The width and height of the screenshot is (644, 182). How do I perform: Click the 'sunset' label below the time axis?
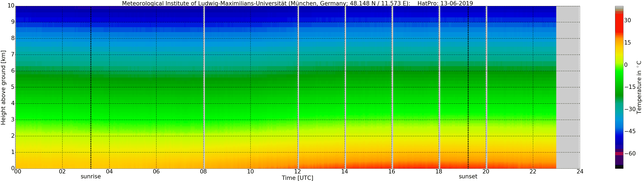click(x=468, y=176)
